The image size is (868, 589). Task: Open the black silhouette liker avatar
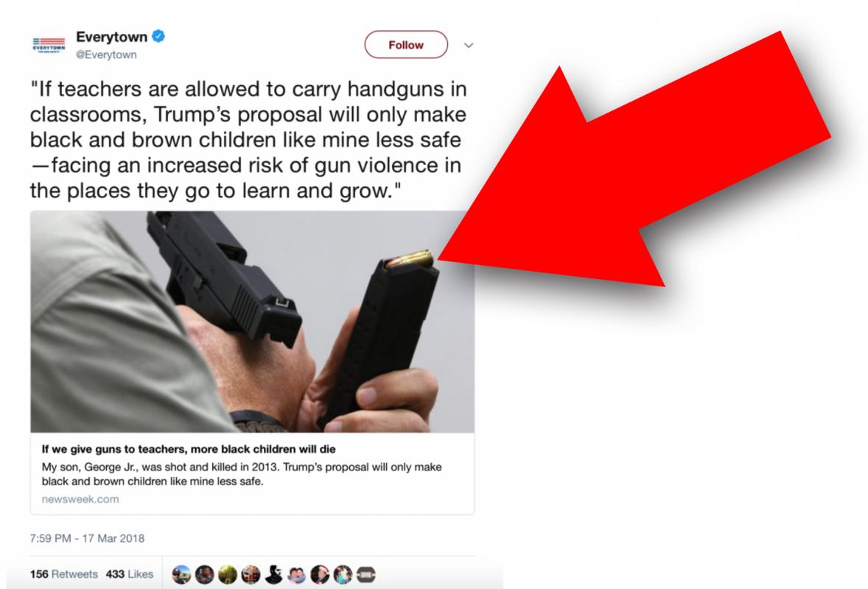click(x=273, y=574)
